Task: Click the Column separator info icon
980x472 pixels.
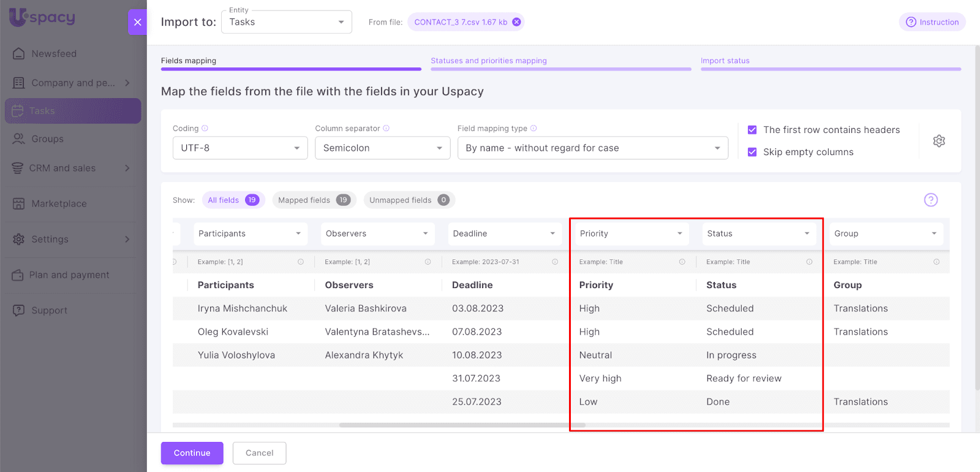Action: (386, 128)
